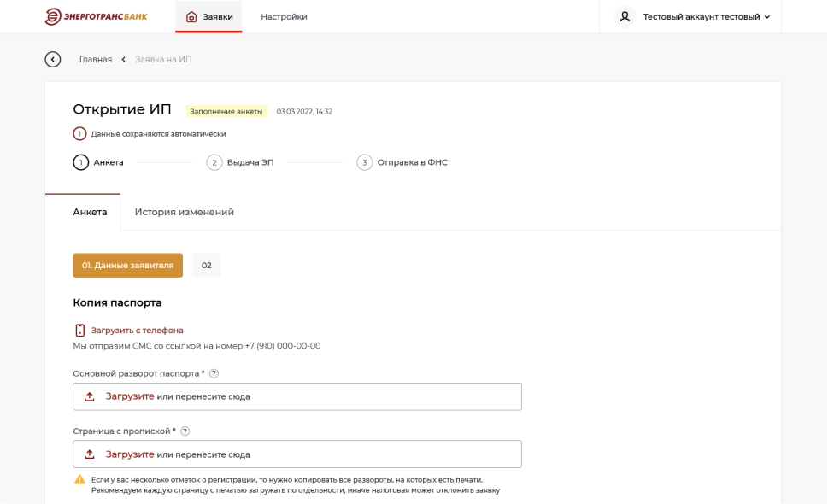Click help icon next to Страница с пропиской
828x504 pixels.
click(185, 431)
